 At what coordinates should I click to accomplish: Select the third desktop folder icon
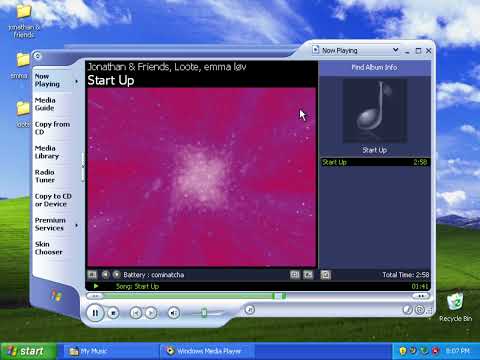[x=23, y=114]
